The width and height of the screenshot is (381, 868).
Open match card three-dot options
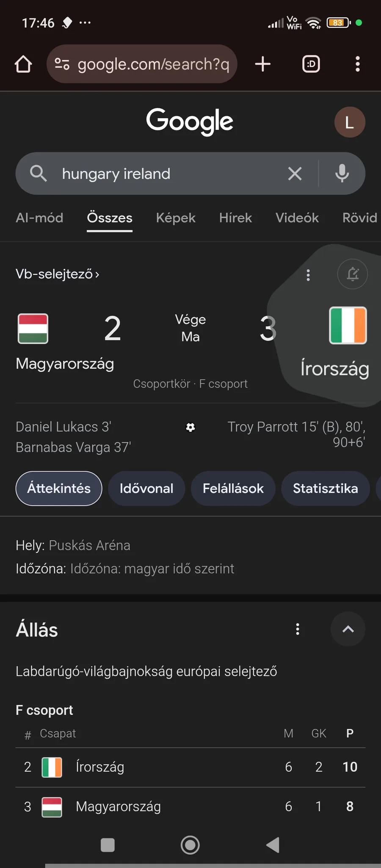coord(308,275)
